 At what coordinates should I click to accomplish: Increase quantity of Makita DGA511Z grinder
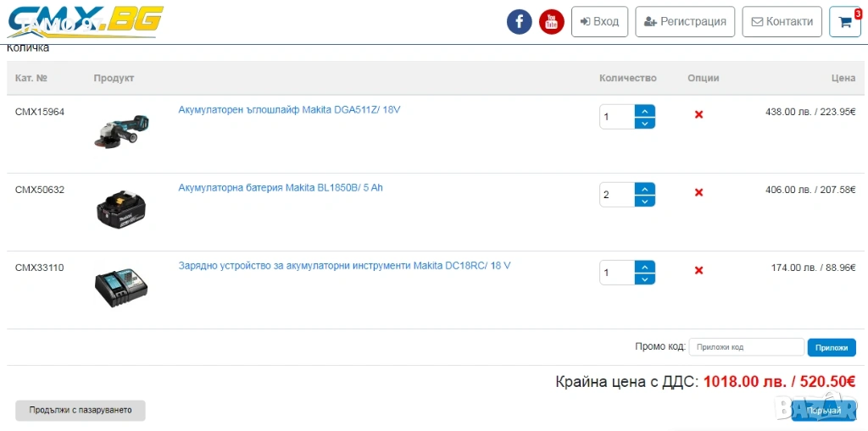click(x=645, y=111)
